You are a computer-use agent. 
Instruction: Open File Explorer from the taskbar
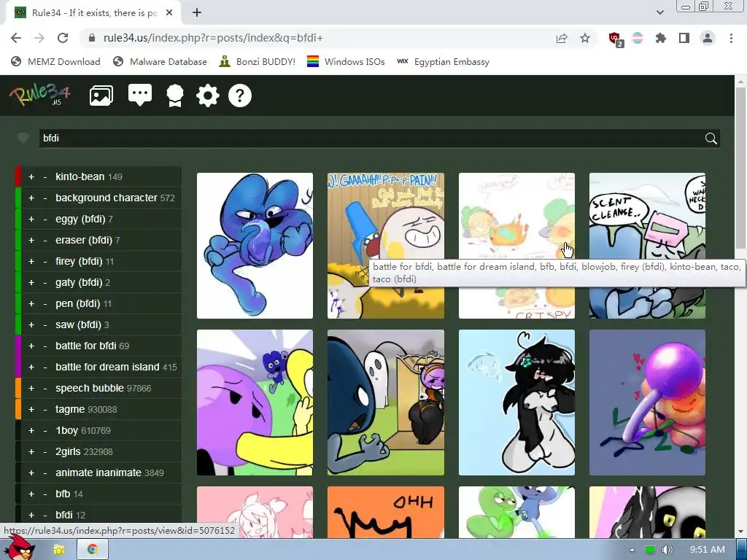(x=59, y=550)
